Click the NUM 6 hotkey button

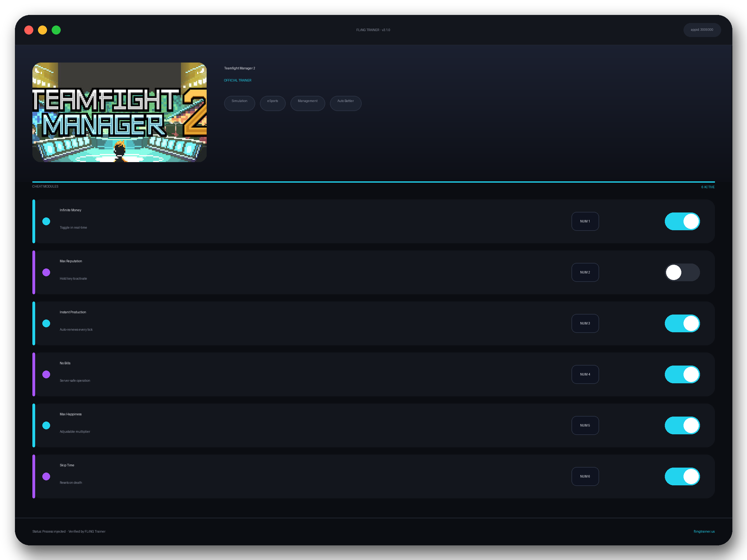[585, 476]
